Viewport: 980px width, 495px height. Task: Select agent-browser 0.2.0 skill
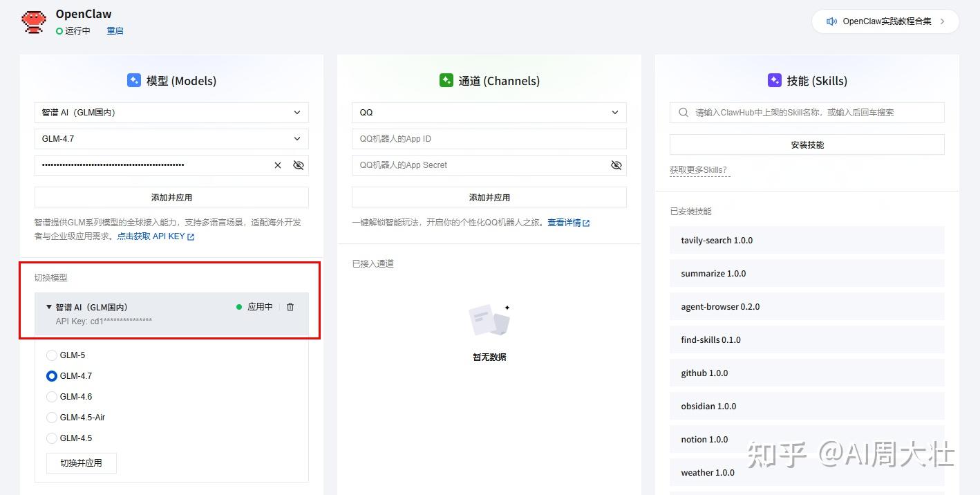tap(807, 307)
